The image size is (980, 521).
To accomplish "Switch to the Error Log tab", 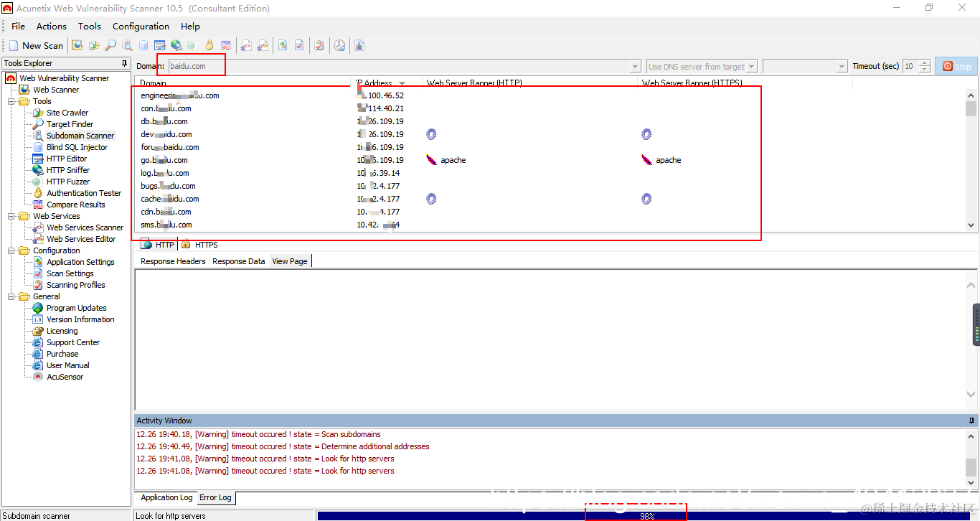I will click(x=215, y=497).
